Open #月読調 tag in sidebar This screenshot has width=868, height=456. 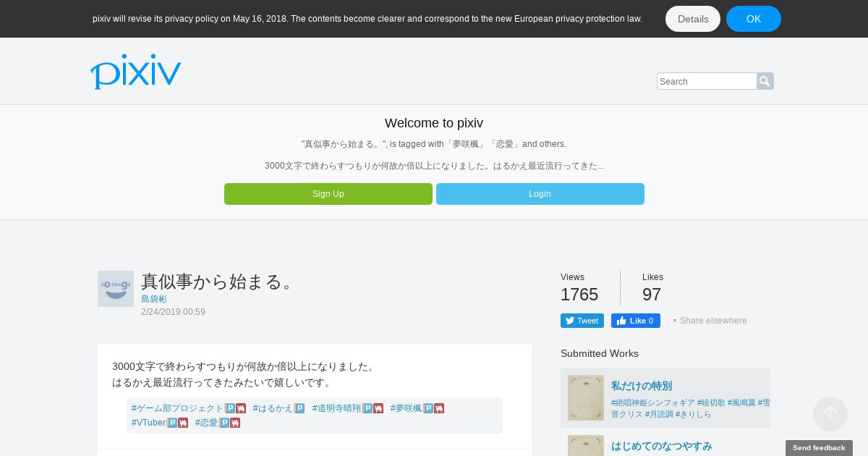[x=659, y=414]
